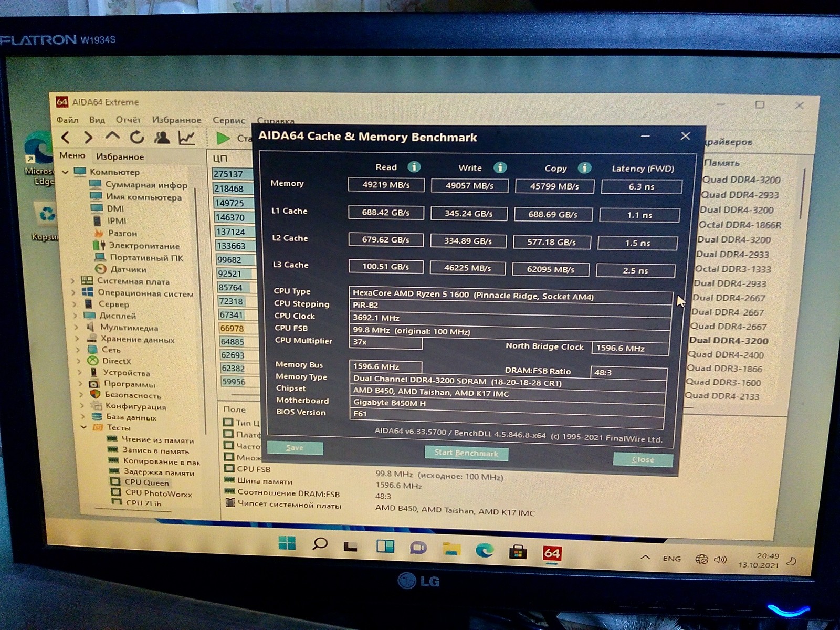Collapse the Компьютер tree node
Image resolution: width=840 pixels, height=630 pixels.
point(65,172)
